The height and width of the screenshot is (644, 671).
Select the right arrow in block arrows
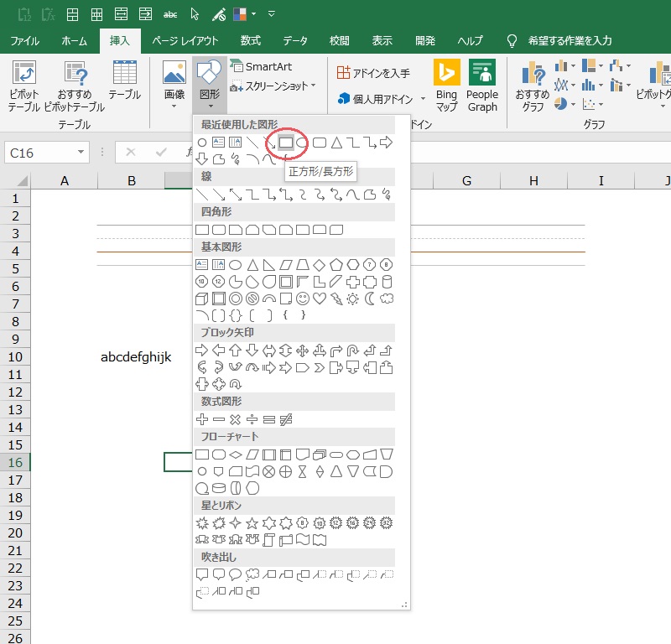[201, 351]
